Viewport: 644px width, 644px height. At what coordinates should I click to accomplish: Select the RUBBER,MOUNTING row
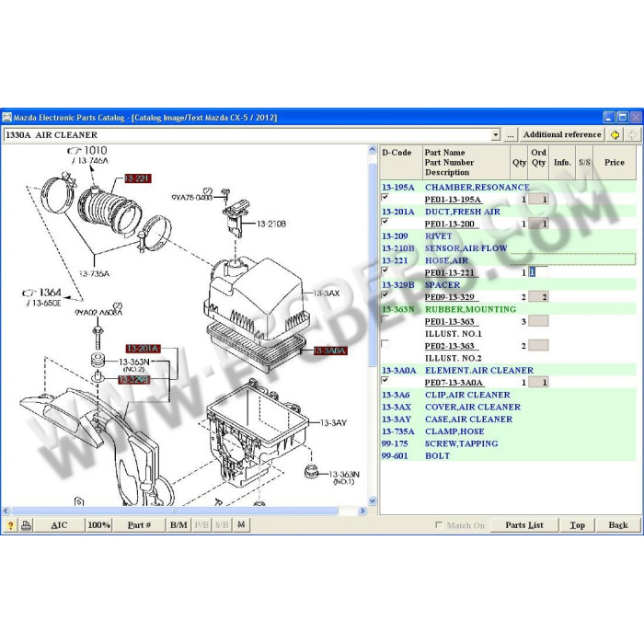pyautogui.click(x=508, y=309)
